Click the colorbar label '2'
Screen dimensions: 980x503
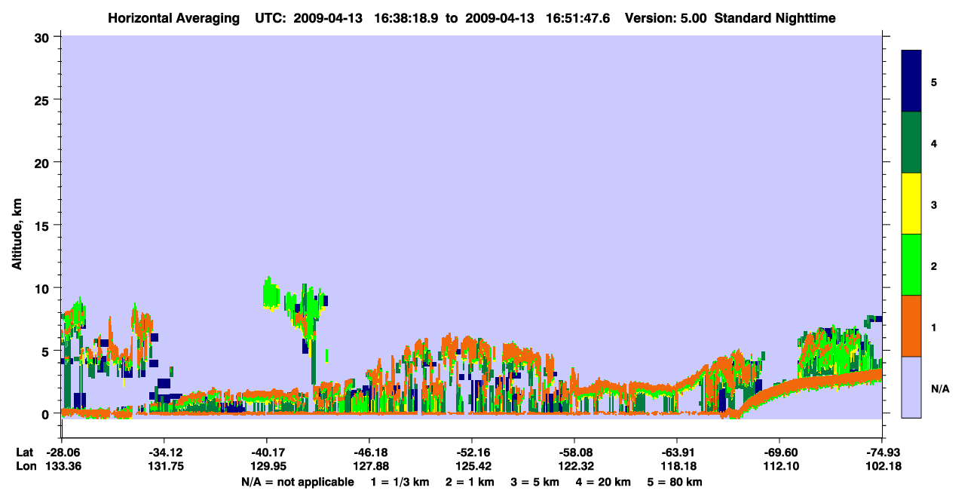pyautogui.click(x=934, y=265)
